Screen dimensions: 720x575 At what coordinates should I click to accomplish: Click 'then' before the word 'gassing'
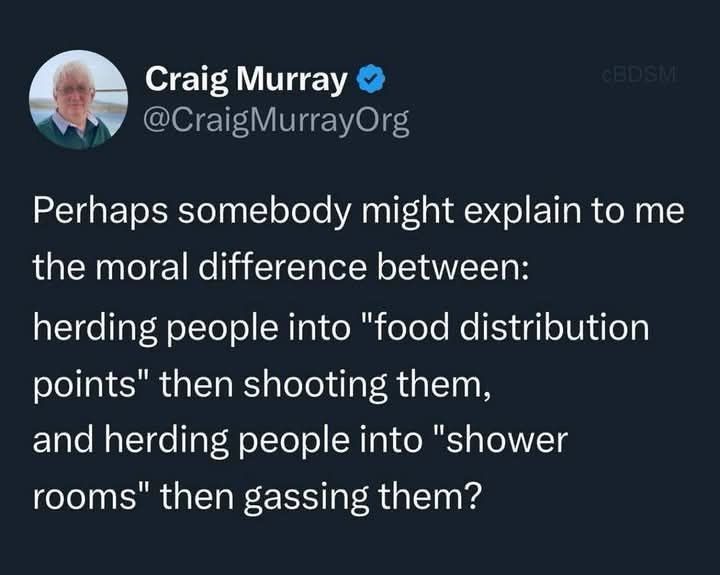(197, 497)
